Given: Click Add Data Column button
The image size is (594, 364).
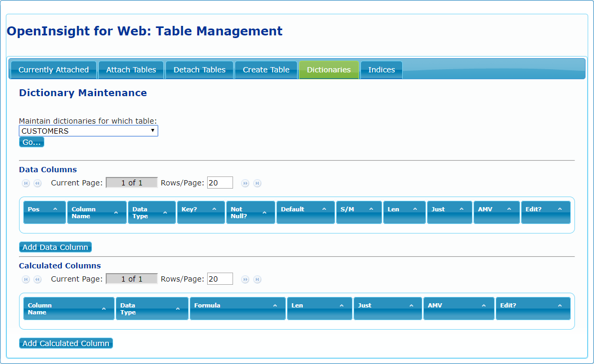Looking at the screenshot, I should pyautogui.click(x=55, y=247).
